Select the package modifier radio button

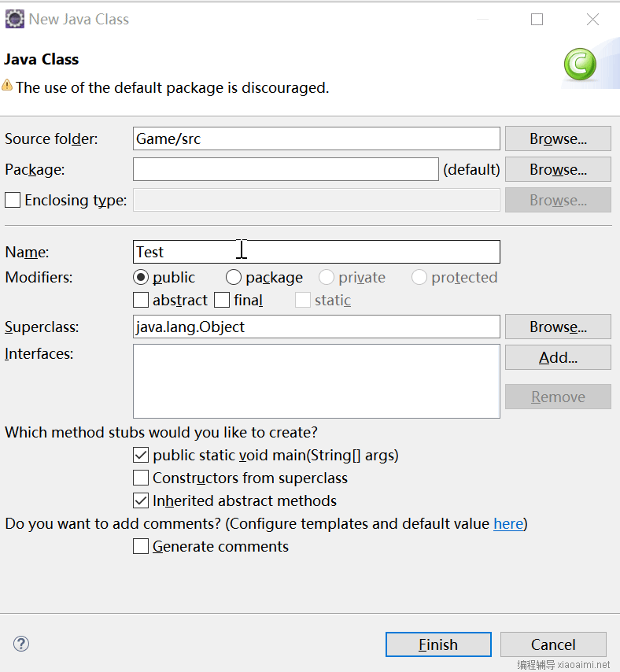click(x=234, y=277)
